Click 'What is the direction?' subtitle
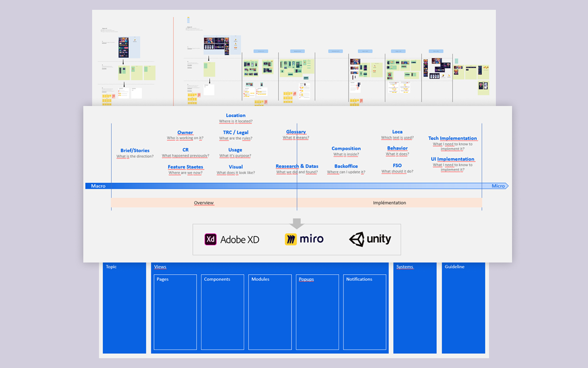Screen dimensions: 588x368 coord(135,157)
